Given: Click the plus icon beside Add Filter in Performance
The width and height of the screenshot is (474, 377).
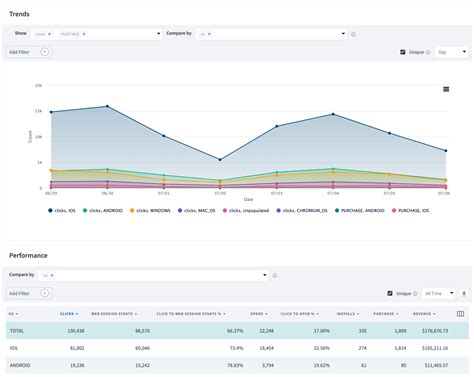Looking at the screenshot, I should [x=44, y=293].
